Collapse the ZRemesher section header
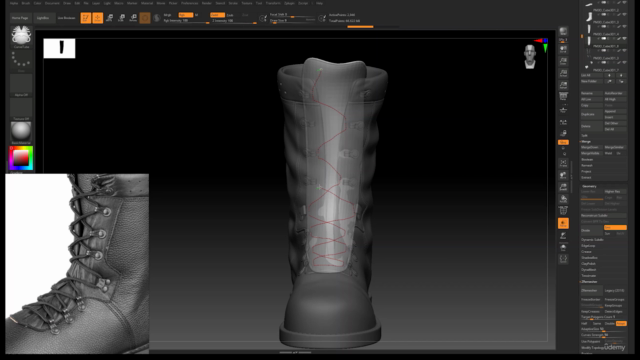This screenshot has width=640, height=360. click(589, 282)
